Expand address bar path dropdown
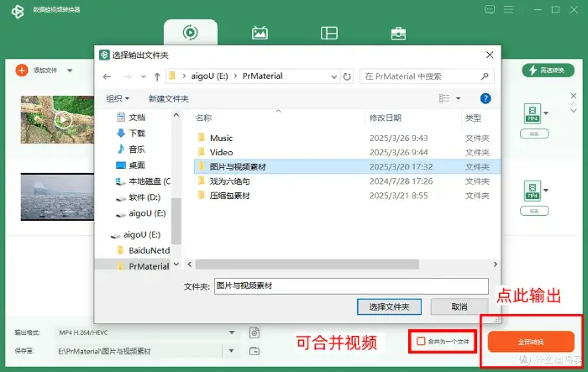This screenshot has height=372, width=588. [x=334, y=76]
